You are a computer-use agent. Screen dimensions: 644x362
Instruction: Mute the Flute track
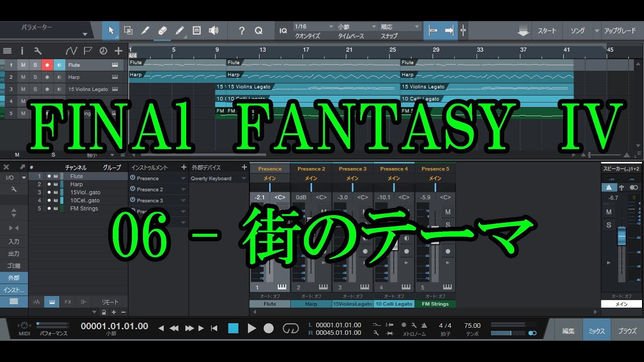pyautogui.click(x=23, y=65)
